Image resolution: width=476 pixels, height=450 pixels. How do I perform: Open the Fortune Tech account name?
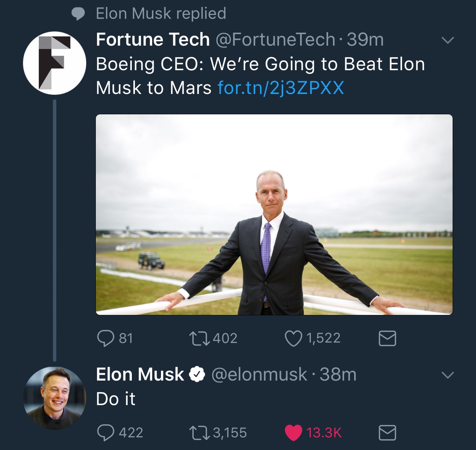153,40
